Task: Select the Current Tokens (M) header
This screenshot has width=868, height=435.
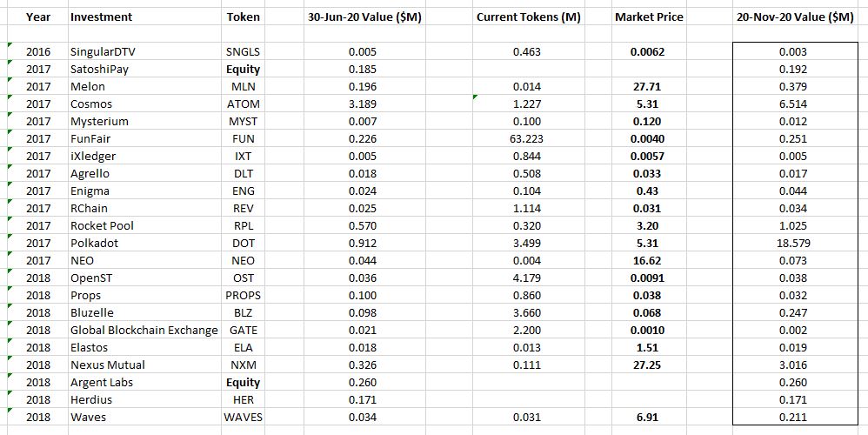Action: click(x=528, y=17)
